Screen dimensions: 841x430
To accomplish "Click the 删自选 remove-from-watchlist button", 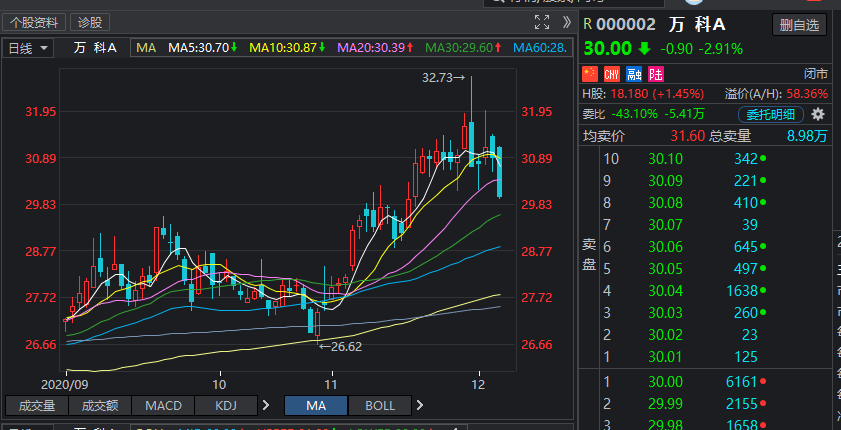I will (x=799, y=25).
